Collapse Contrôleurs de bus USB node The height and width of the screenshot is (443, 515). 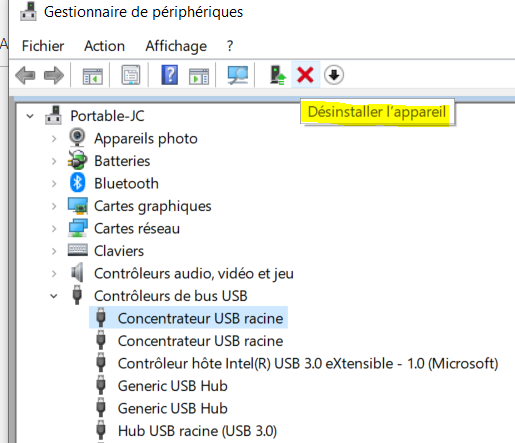(54, 296)
